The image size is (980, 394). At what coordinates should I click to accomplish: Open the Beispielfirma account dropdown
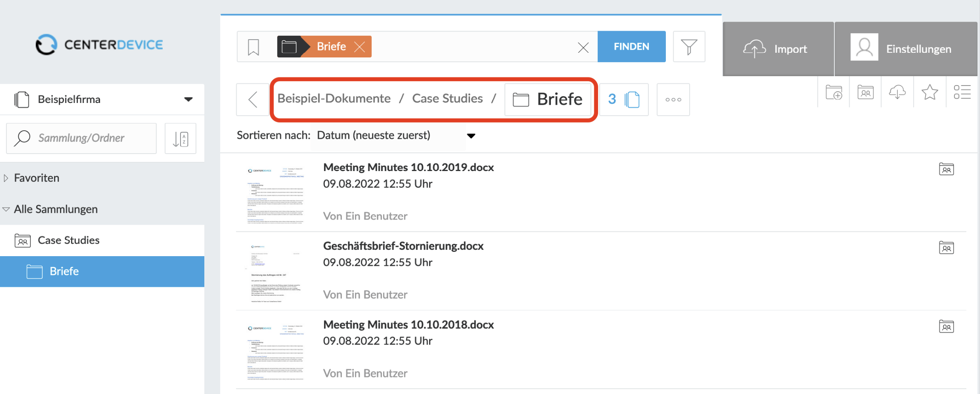(102, 99)
